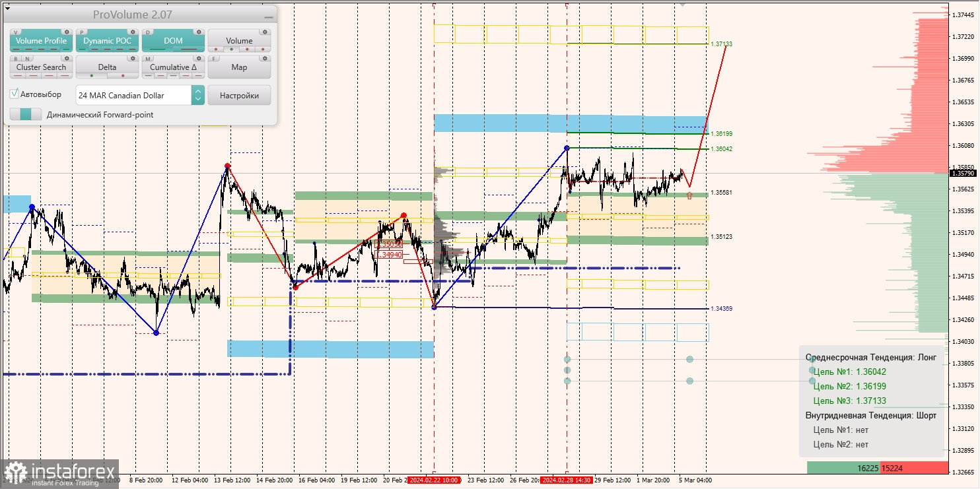
Task: Open DOM settings gear
Action: [x=198, y=32]
